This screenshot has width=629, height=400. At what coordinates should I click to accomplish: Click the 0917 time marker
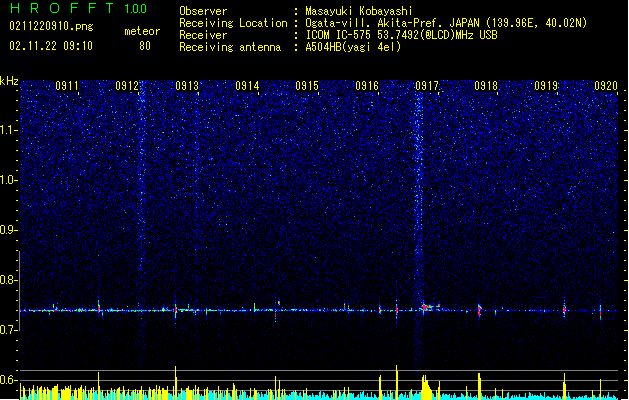coord(427,86)
